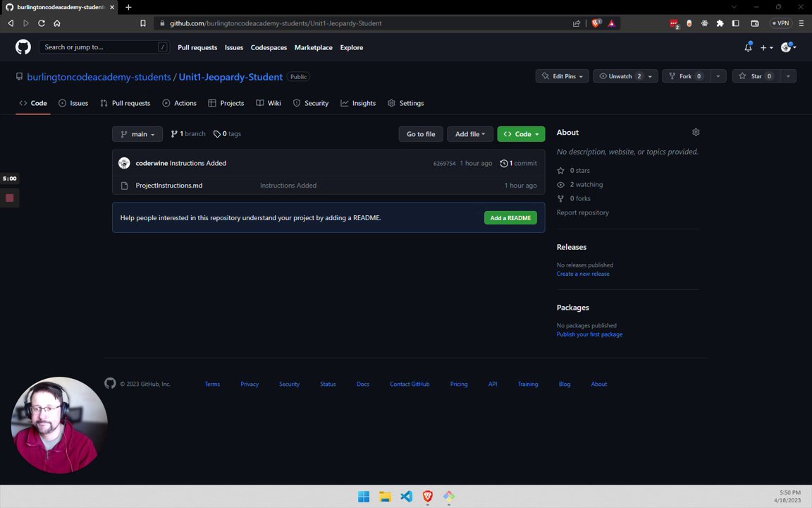
Task: Open the Add file dropdown
Action: 469,134
